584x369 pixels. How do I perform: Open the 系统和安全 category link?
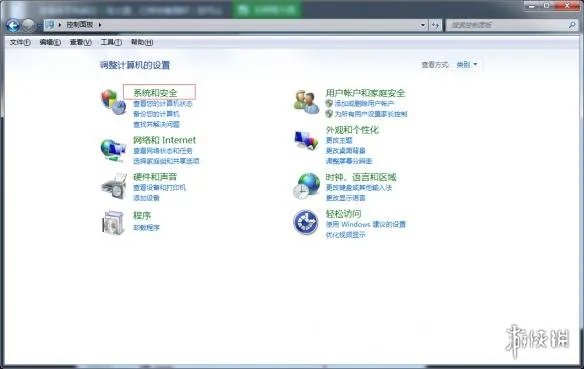tap(155, 93)
